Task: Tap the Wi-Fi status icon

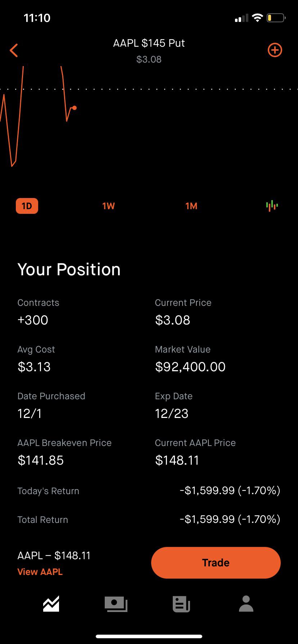Action: coord(257,18)
